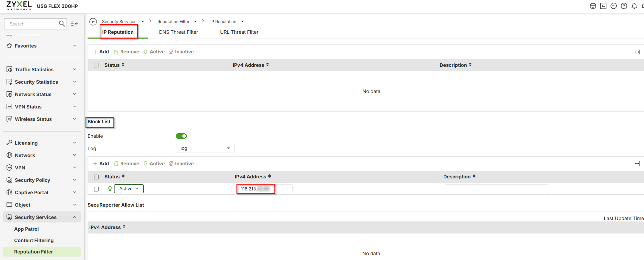This screenshot has height=260, width=644.
Task: Click Active in the Block List toolbar
Action: (154, 164)
